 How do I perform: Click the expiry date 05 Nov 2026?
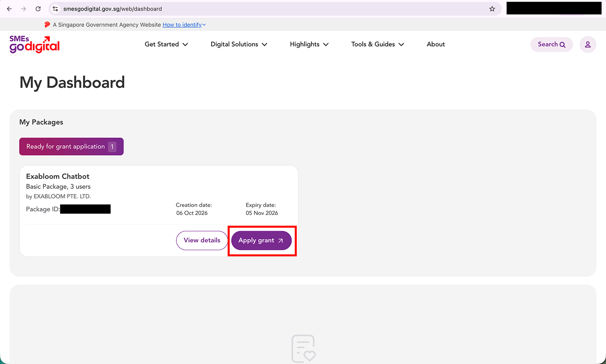point(262,213)
